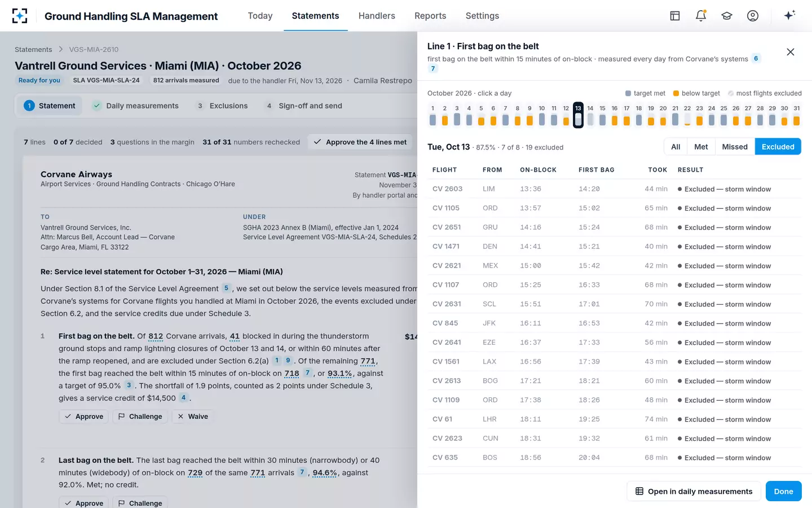Close the First bag on the belt panel

point(791,52)
